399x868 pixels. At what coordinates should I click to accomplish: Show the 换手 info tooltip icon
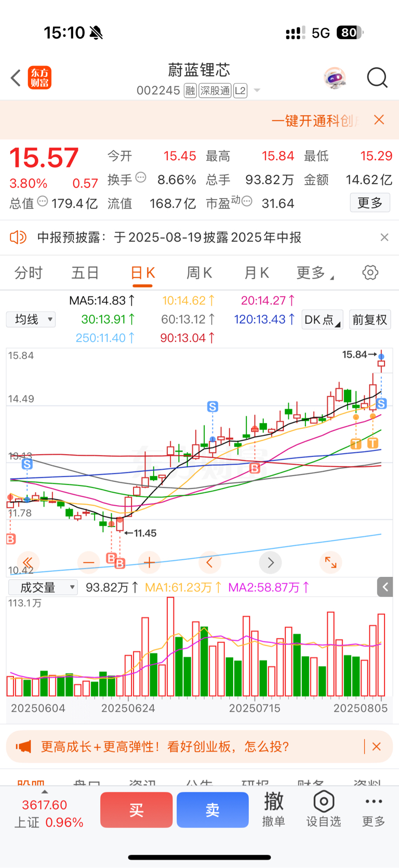click(x=141, y=178)
